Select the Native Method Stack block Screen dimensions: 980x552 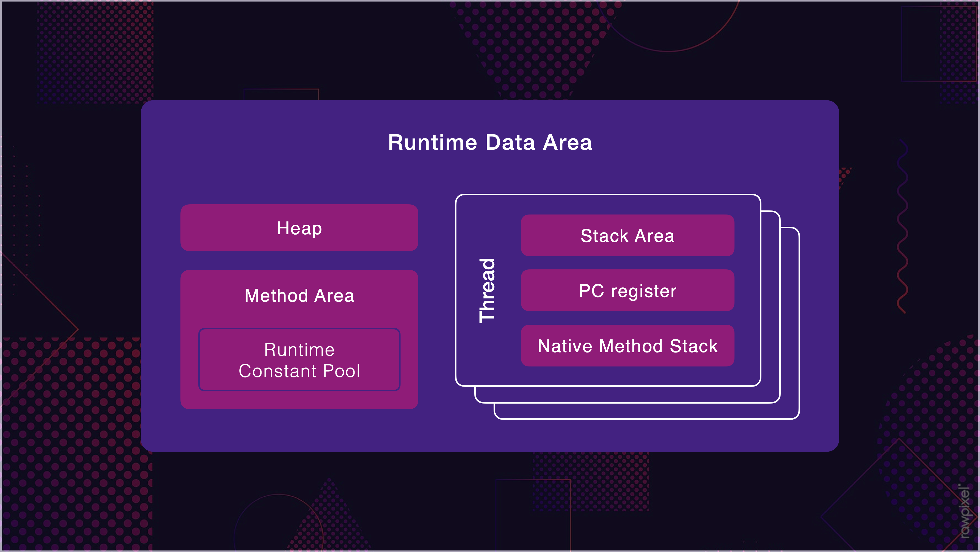[627, 346]
